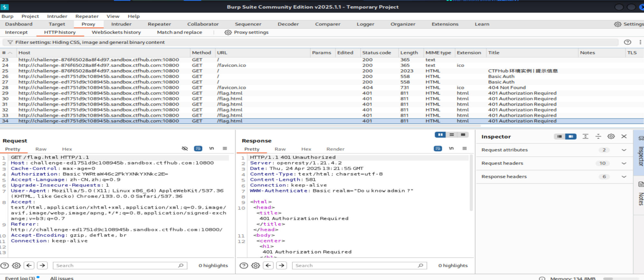The image size is (644, 280).
Task: Click the Request pane search settings gear
Action: pos(16,266)
